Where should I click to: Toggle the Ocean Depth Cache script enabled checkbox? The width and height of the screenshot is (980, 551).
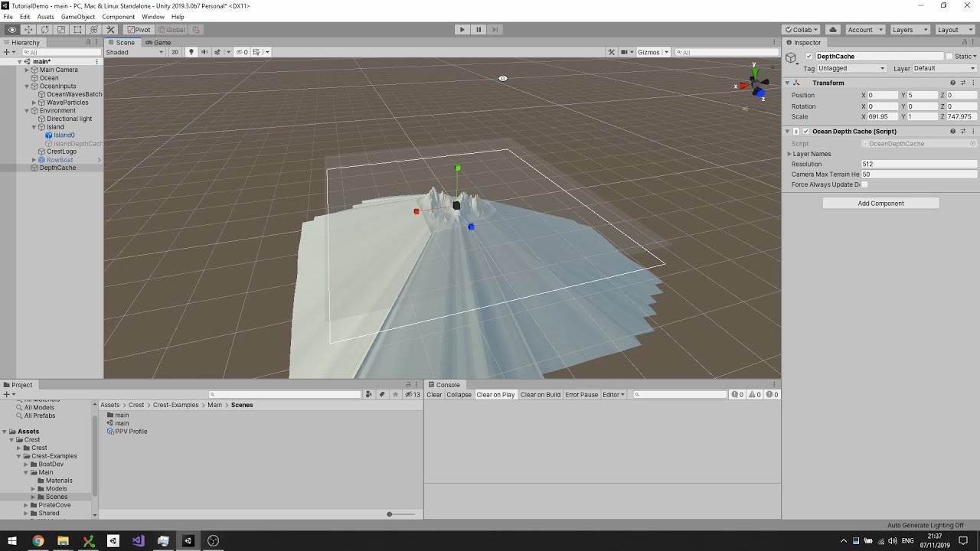point(805,132)
